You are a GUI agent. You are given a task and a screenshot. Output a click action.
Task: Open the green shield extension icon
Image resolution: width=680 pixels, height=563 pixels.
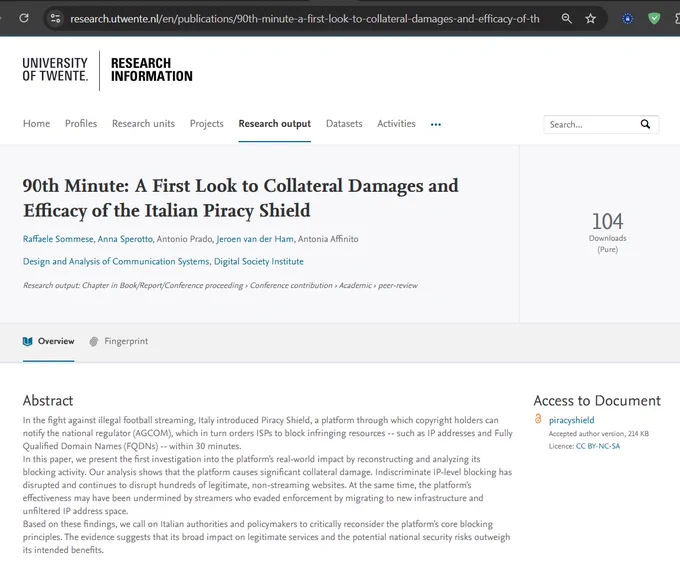pyautogui.click(x=654, y=18)
